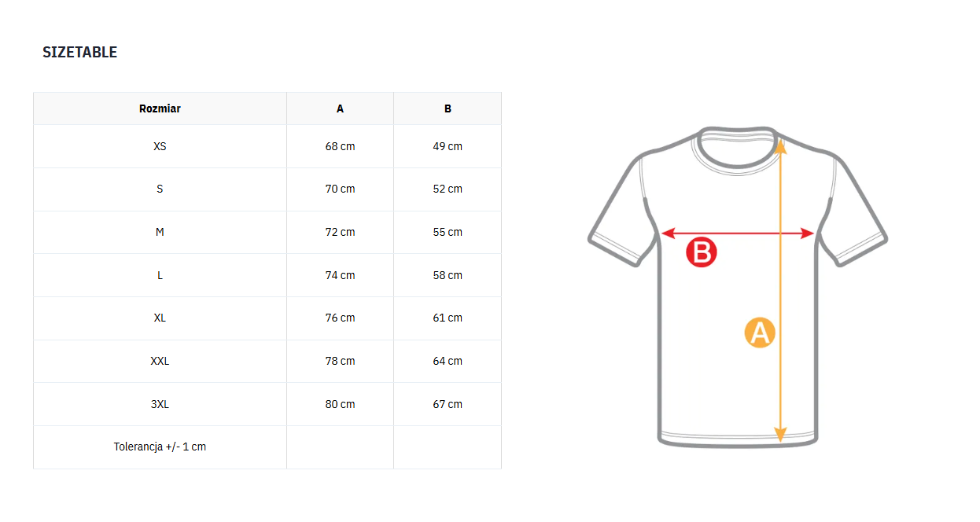Select the 80 cm length cell
The image size is (980, 522).
click(340, 404)
